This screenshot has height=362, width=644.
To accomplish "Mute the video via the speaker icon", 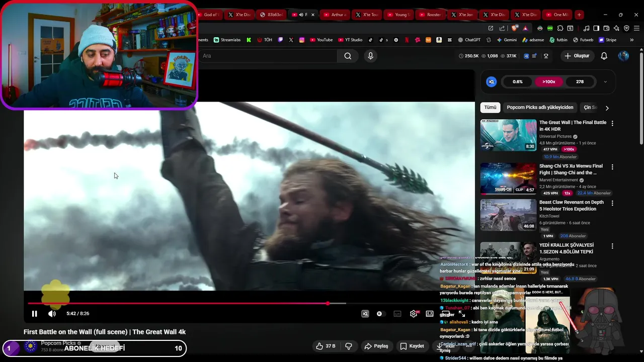I will (52, 314).
